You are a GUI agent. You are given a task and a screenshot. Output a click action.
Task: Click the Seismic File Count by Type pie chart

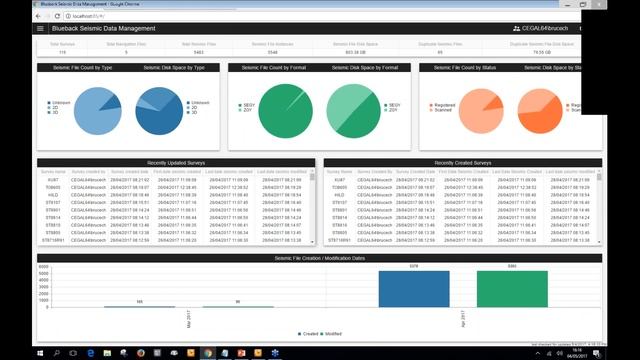(98, 111)
